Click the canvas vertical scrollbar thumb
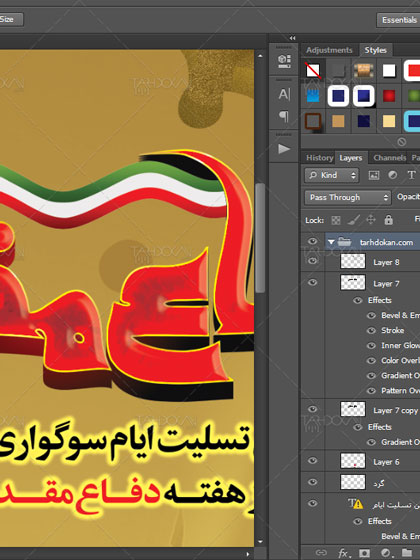Viewport: 420px width, 560px height. (260, 238)
